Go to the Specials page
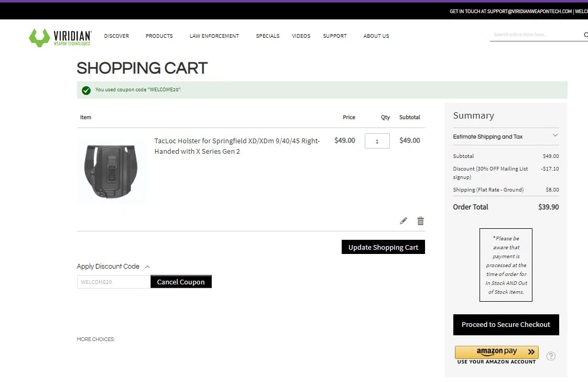Screen dimensions: 588x382 pyautogui.click(x=267, y=36)
